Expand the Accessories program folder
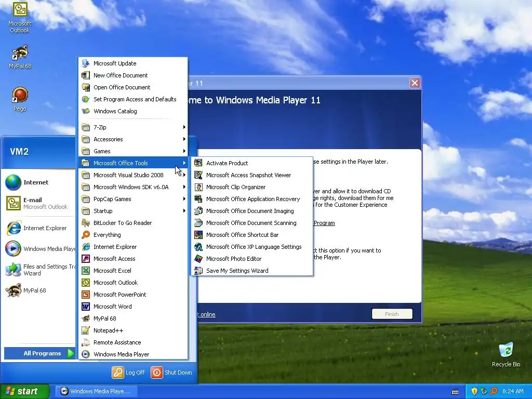 133,139
